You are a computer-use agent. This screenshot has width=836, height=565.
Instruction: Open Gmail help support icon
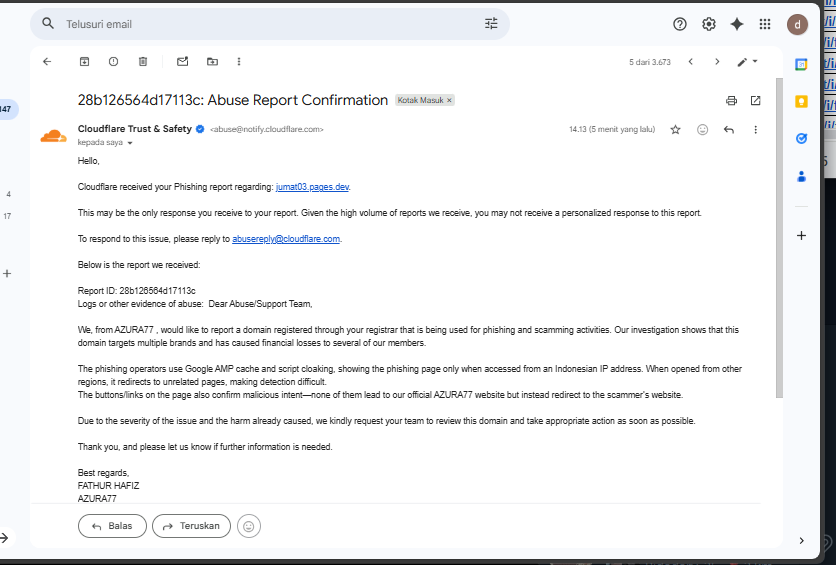(680, 24)
